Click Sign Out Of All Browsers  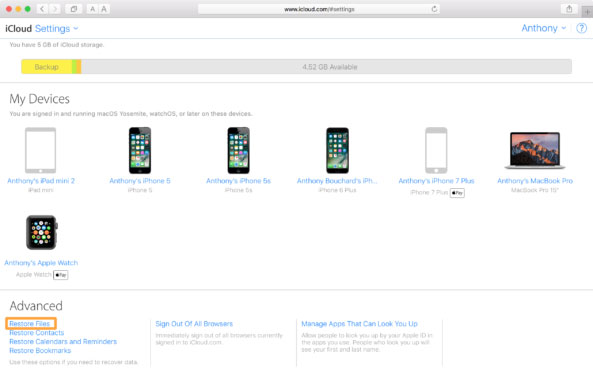(x=194, y=324)
